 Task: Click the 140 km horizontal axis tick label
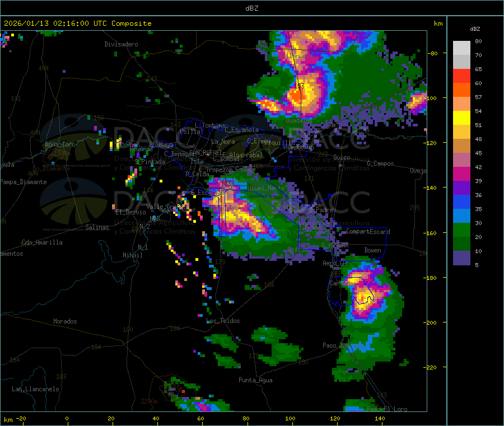[x=380, y=418]
